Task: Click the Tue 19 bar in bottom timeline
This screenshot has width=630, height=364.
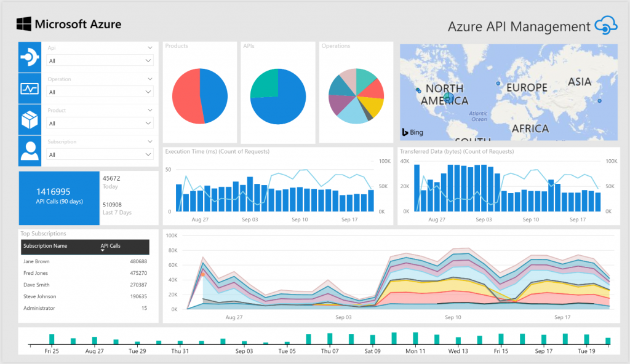Action: click(x=586, y=339)
